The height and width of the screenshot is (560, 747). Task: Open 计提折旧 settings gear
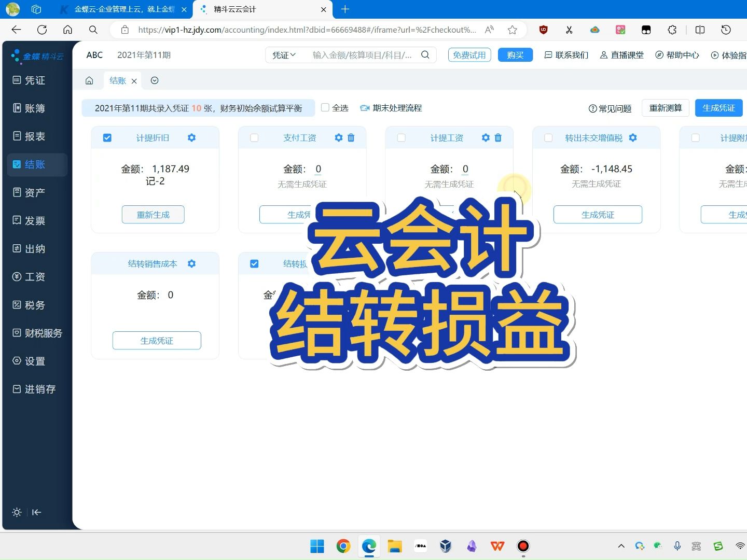pos(191,137)
